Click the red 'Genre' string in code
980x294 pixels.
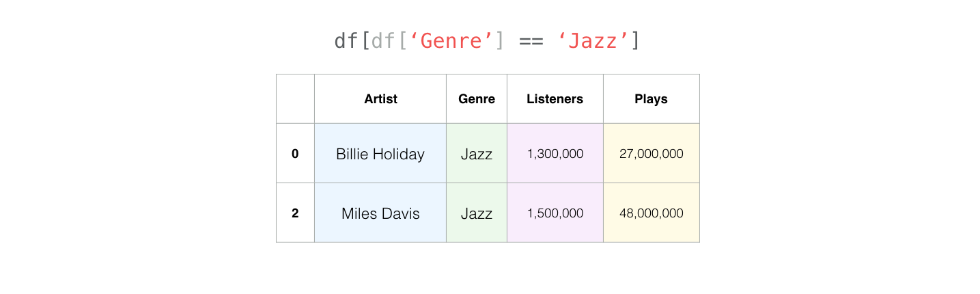(x=451, y=41)
